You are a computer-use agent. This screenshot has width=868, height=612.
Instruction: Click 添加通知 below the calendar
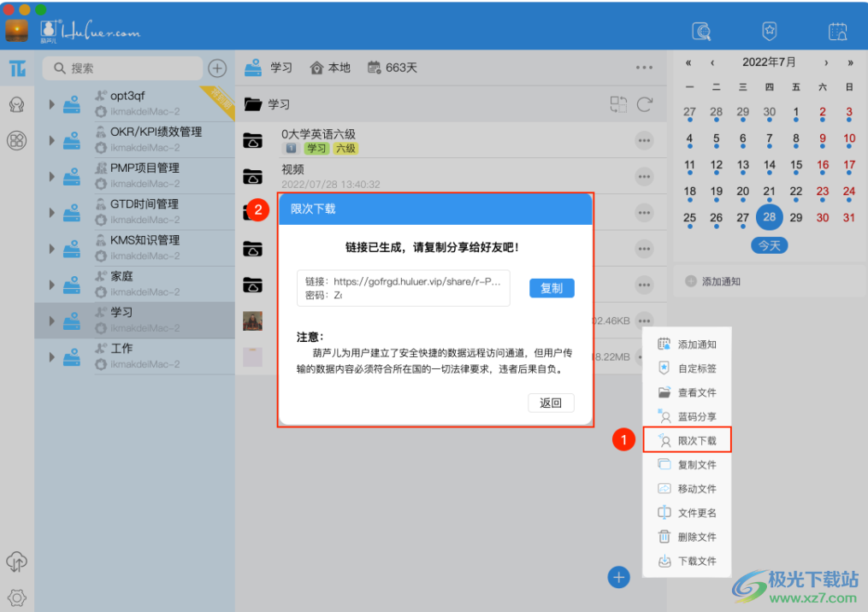(x=713, y=281)
